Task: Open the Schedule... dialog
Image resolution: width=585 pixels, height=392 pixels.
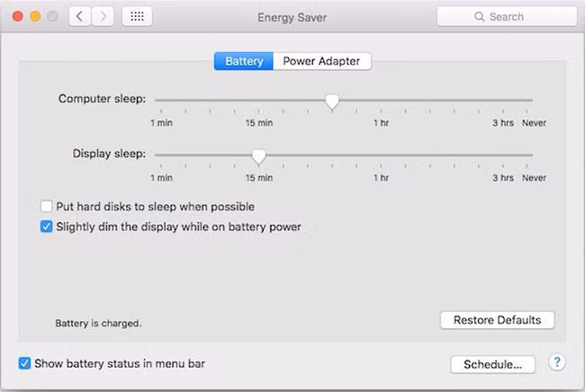Action: (x=492, y=364)
